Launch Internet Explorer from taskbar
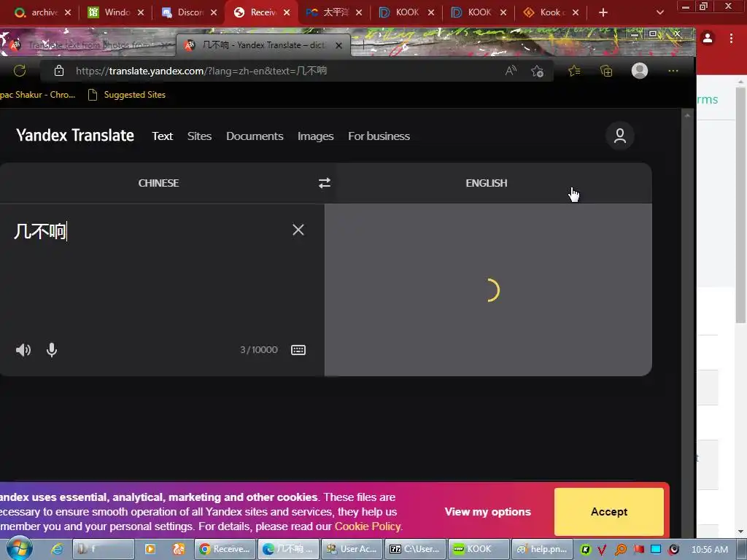This screenshot has width=747, height=560. pos(57,549)
